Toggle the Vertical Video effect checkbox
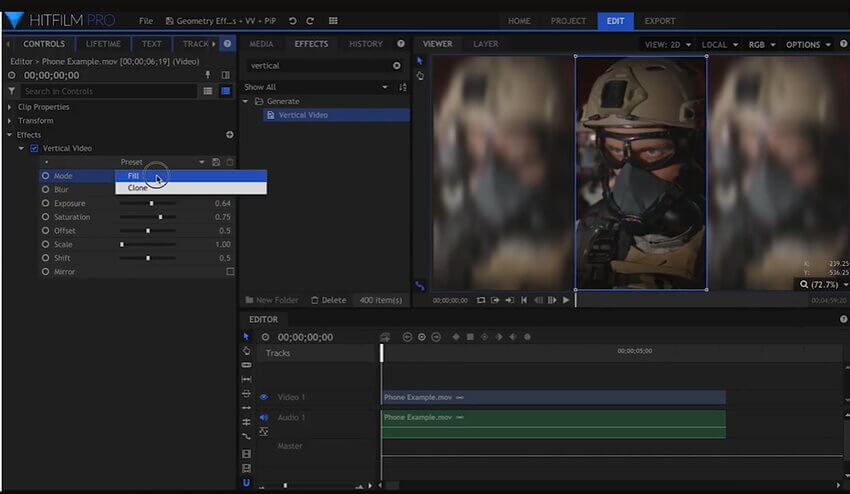The height and width of the screenshot is (494, 850). (34, 148)
